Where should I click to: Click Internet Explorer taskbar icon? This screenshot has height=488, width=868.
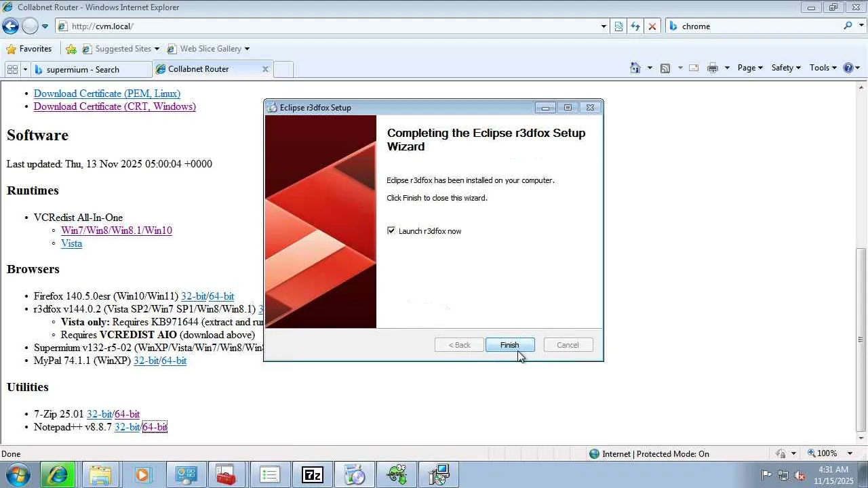(x=58, y=474)
